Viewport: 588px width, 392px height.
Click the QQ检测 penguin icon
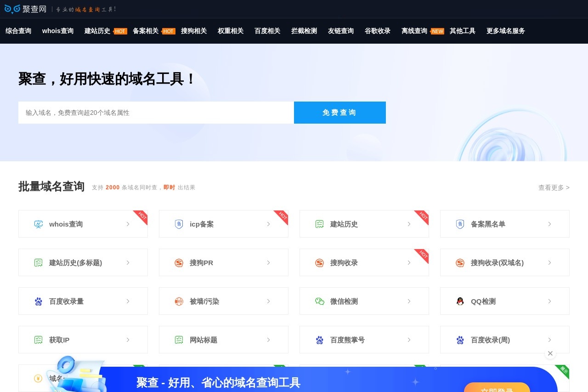click(x=460, y=301)
